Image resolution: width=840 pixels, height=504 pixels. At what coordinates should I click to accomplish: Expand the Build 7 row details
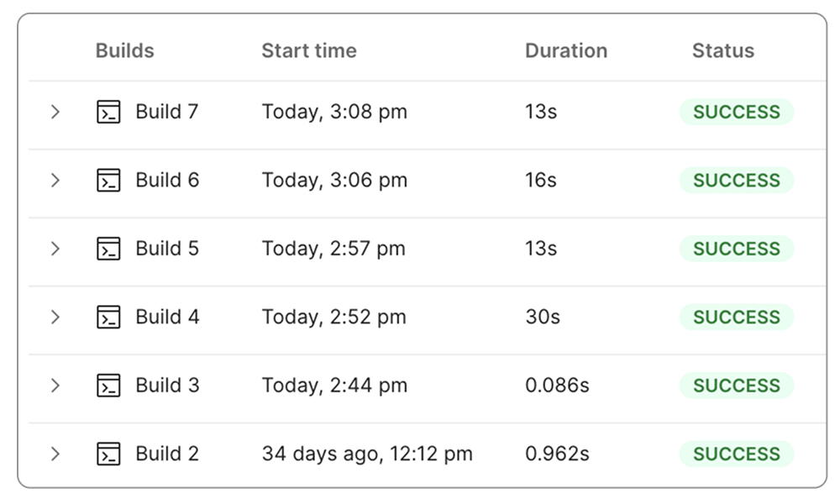click(56, 111)
